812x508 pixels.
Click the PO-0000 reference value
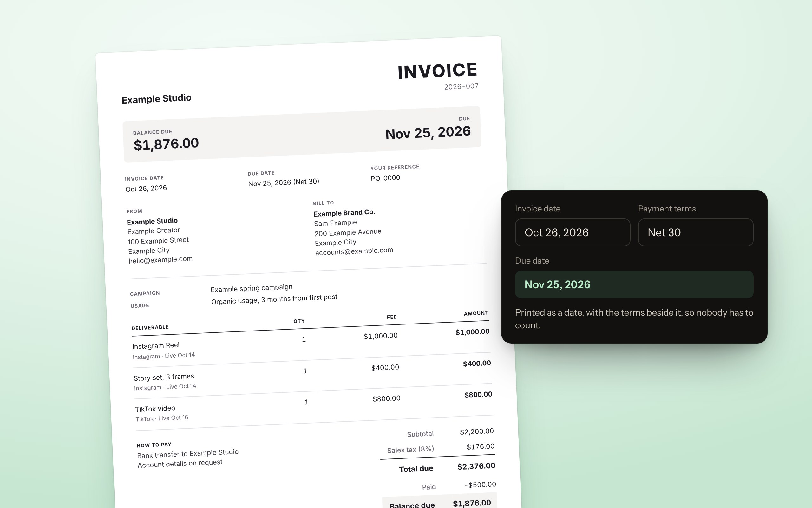coord(385,178)
